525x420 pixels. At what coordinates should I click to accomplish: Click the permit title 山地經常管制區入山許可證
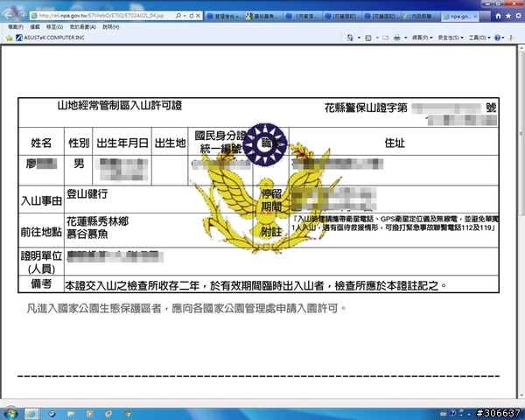pyautogui.click(x=120, y=106)
